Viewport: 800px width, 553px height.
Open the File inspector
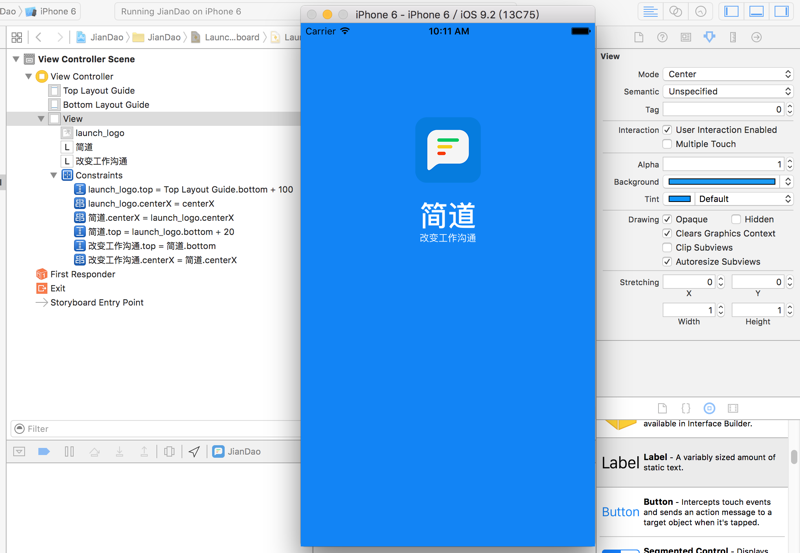coord(638,37)
